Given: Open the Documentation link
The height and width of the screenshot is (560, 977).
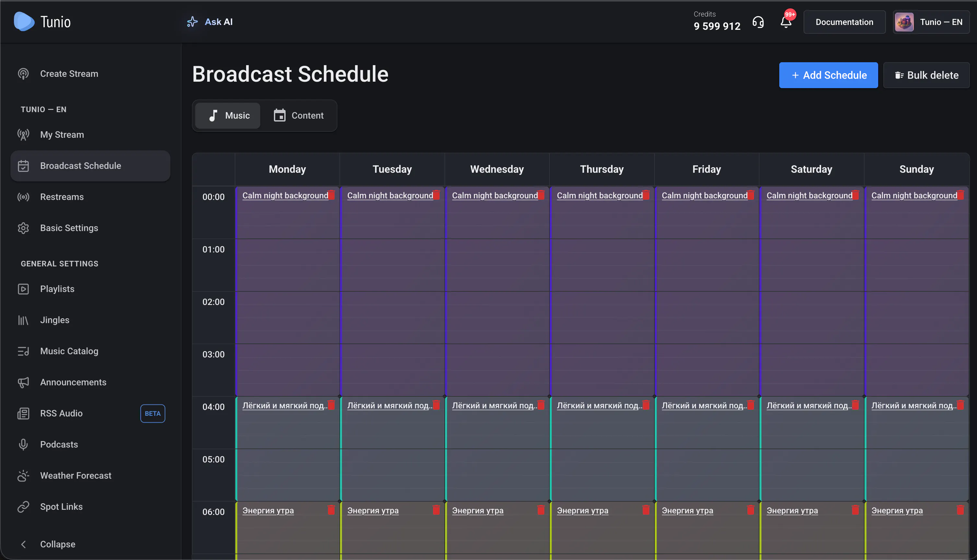Looking at the screenshot, I should point(844,22).
